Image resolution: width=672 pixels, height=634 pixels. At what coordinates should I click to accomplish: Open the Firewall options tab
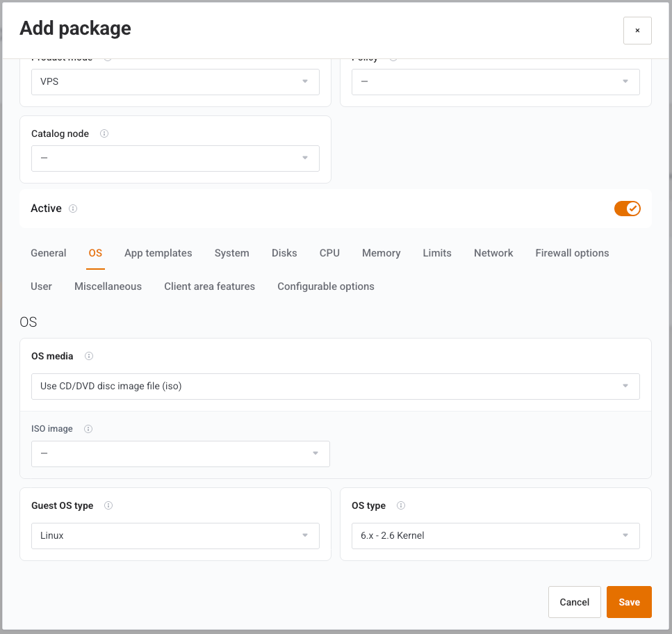point(572,253)
